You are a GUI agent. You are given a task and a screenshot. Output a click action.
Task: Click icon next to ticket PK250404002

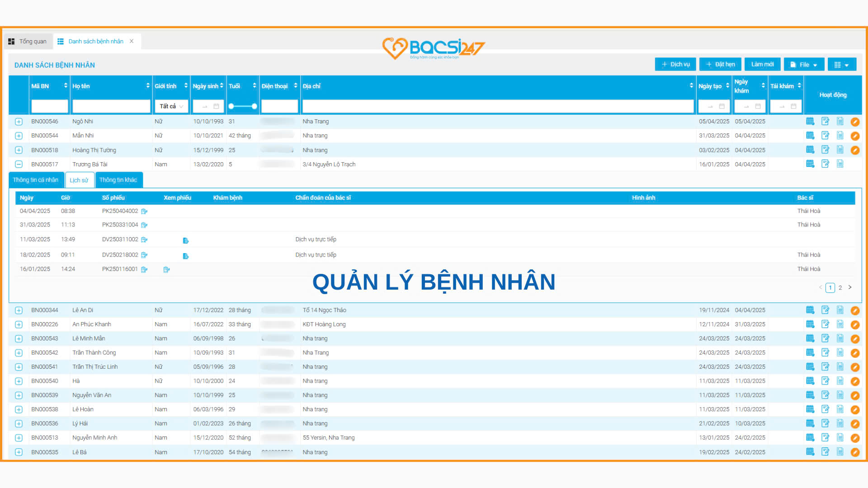tap(144, 211)
